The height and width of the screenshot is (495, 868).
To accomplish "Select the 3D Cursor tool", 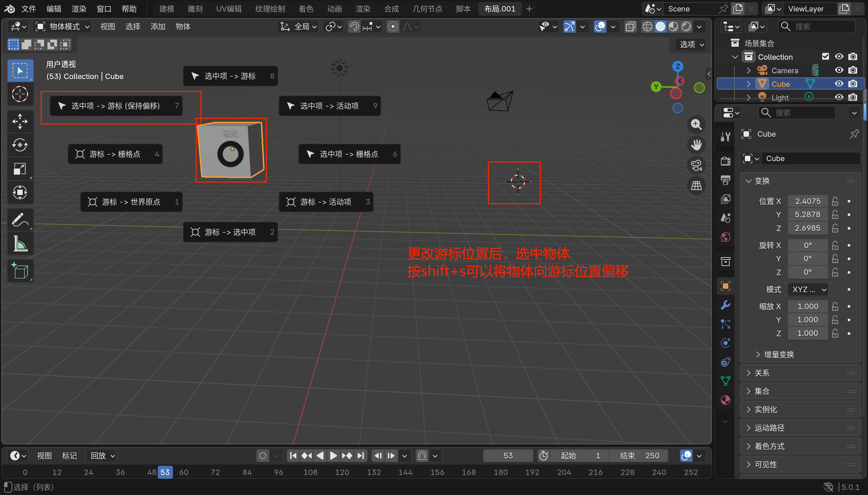I will 20,94.
